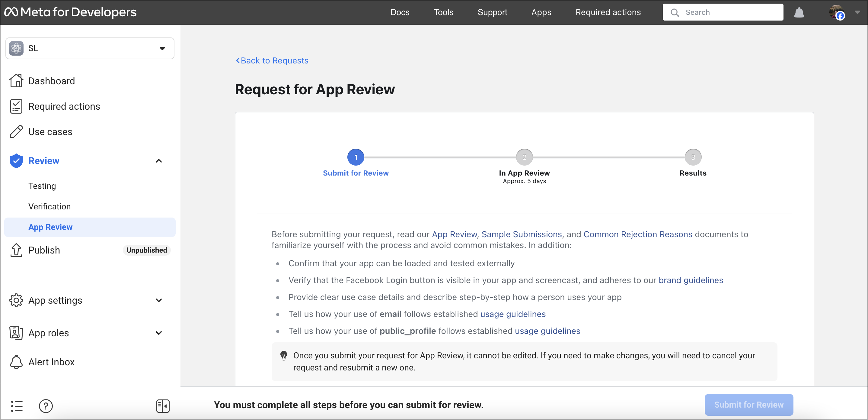Click the Alert Inbox bell icon
The image size is (868, 420).
(16, 362)
